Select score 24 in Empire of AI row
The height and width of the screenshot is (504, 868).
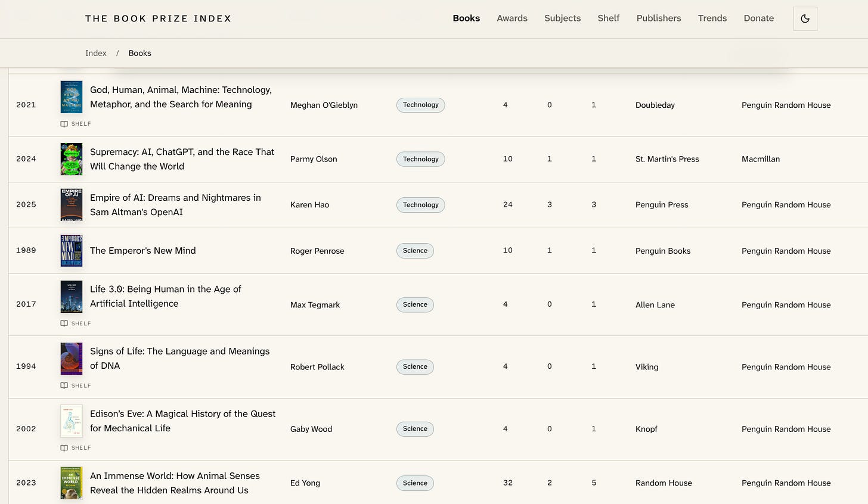click(508, 204)
